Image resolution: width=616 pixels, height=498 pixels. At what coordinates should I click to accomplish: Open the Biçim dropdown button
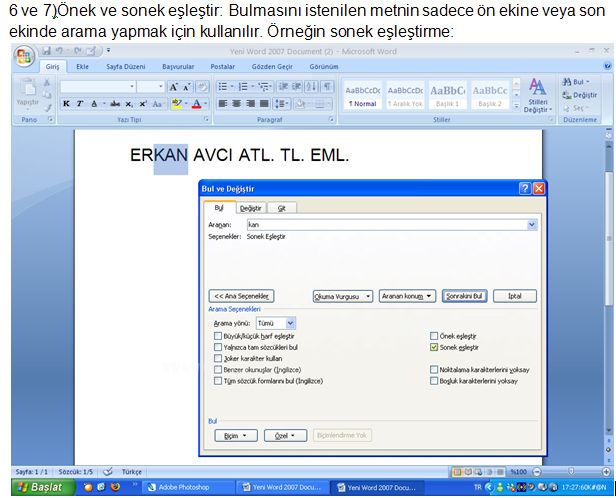coord(236,436)
